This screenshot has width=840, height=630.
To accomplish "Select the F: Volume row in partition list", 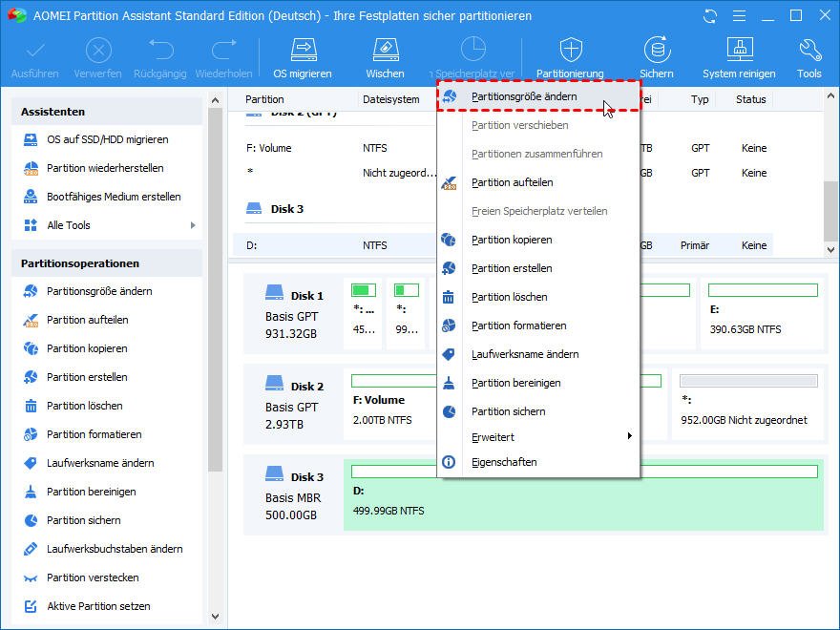I will pos(502,148).
